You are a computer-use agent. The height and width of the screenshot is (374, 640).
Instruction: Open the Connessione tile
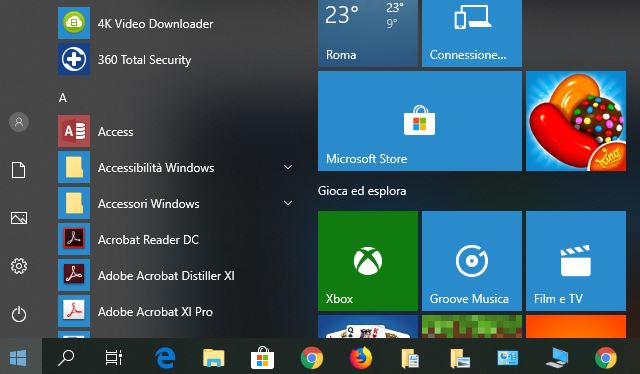[472, 33]
